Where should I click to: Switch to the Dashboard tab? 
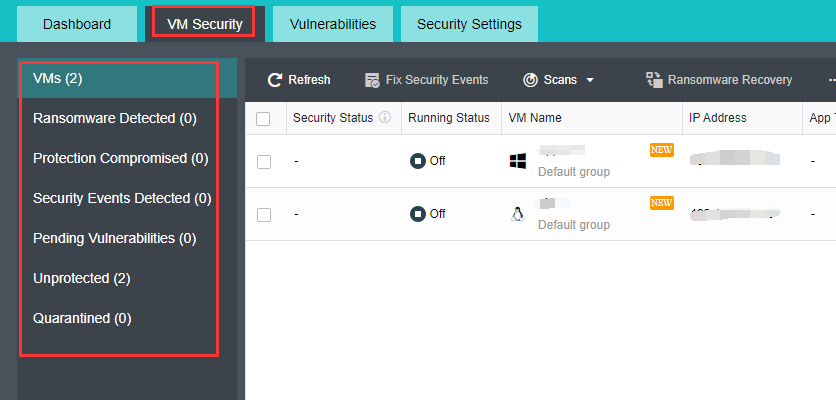pos(77,24)
